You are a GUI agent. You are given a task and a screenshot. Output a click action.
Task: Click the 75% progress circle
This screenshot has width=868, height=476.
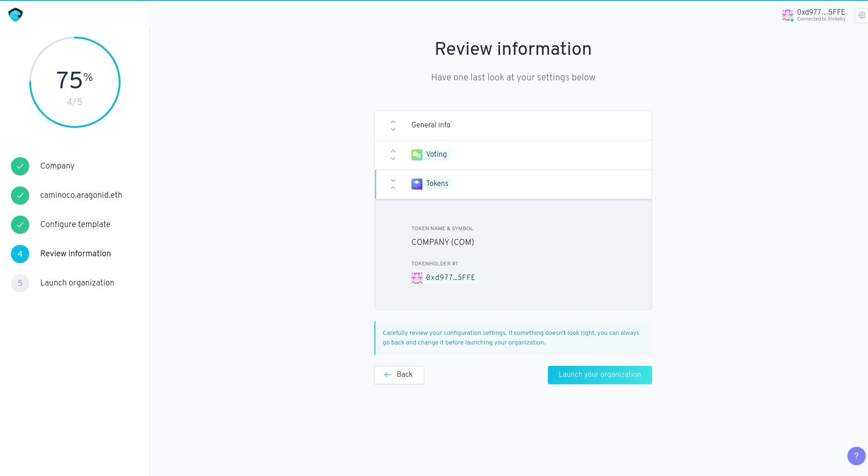75,82
